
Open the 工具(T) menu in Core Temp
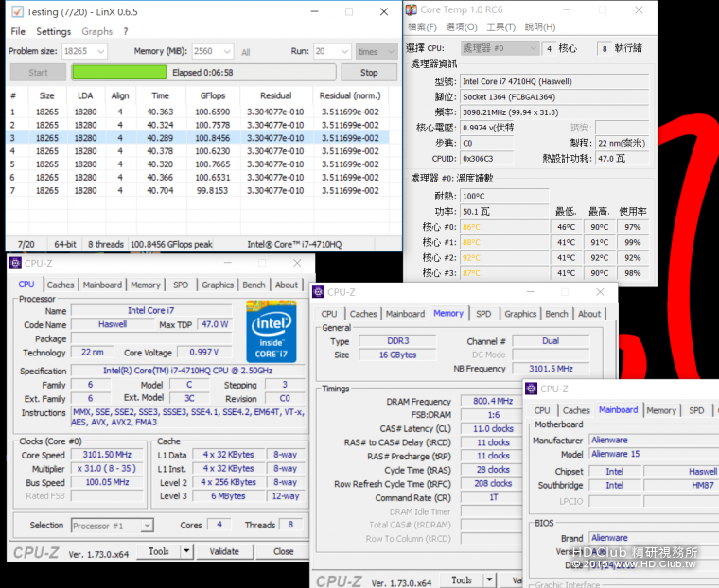[500, 27]
